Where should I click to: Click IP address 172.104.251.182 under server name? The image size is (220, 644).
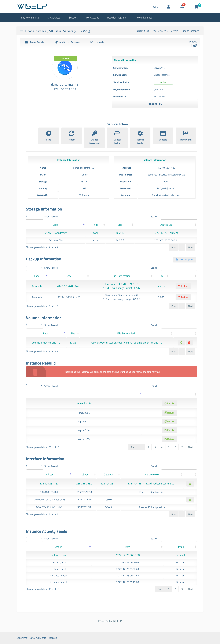65,89
